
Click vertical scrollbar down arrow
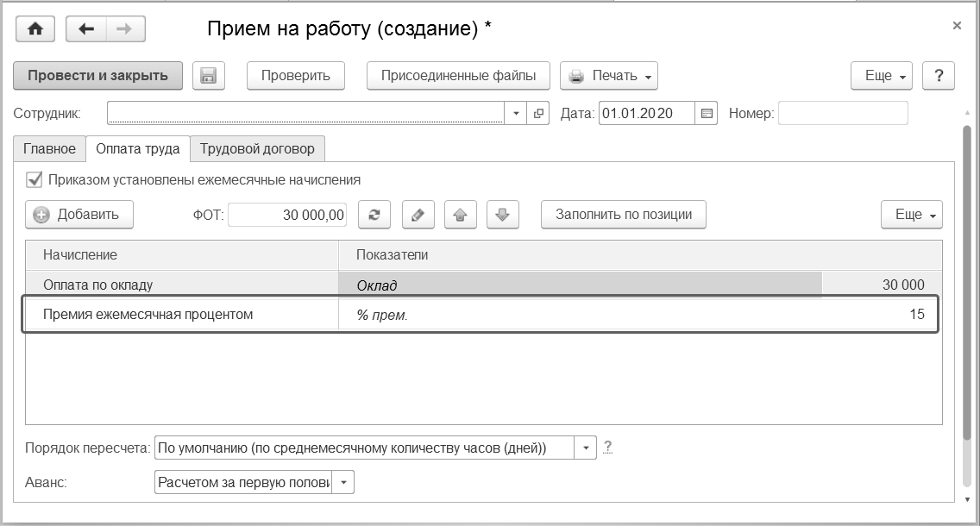click(967, 499)
